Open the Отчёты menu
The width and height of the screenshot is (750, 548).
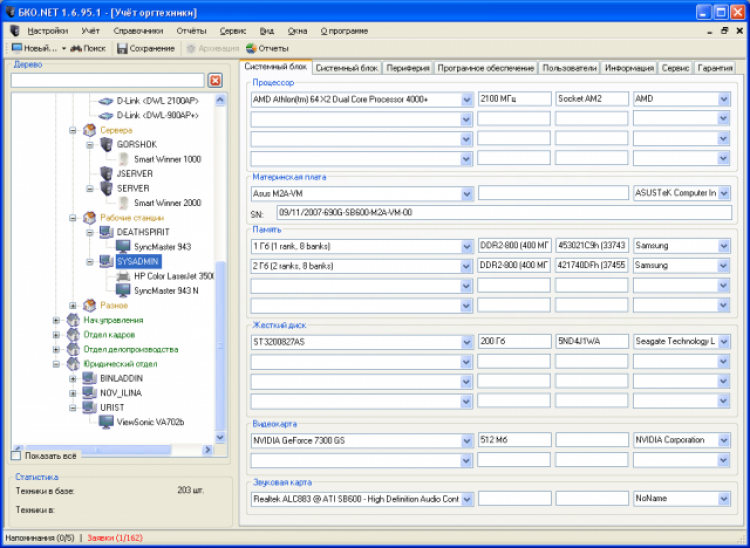point(191,31)
